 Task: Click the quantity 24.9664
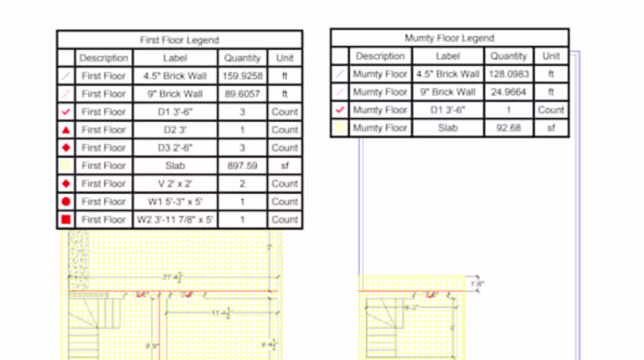coord(508,92)
